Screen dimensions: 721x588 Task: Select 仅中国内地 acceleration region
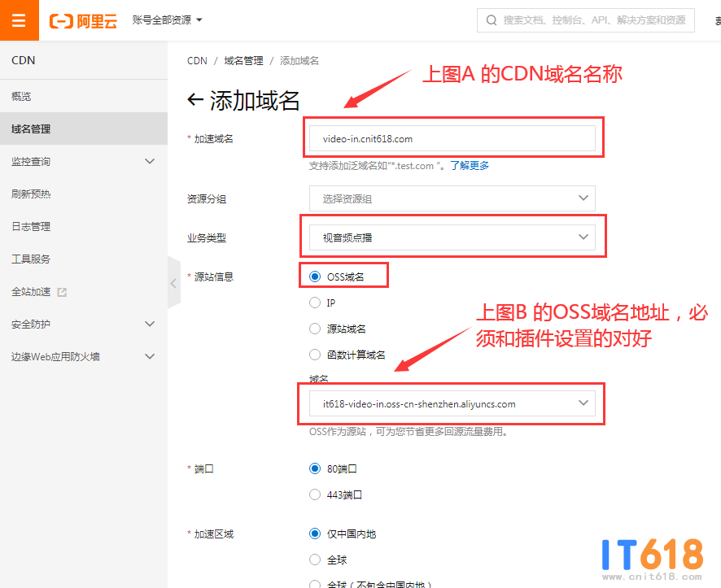tap(315, 534)
